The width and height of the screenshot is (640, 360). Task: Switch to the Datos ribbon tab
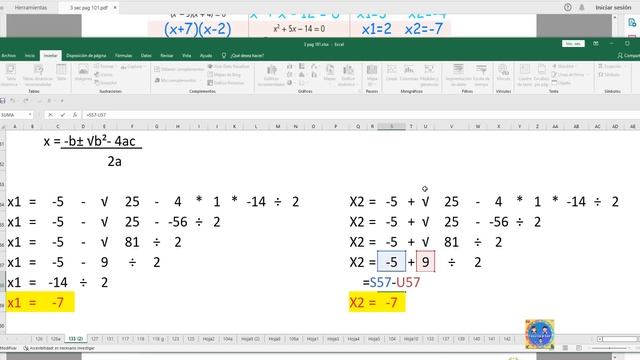[x=146, y=56]
